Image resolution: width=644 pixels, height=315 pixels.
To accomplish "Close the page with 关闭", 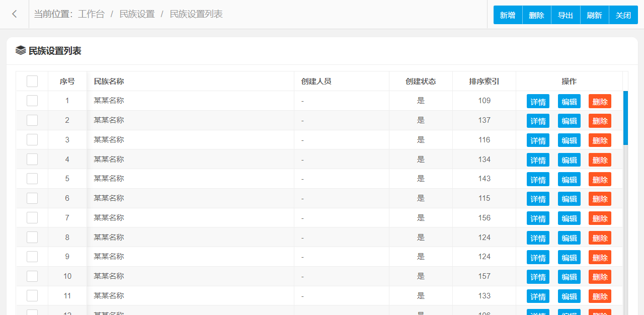I will coord(623,15).
